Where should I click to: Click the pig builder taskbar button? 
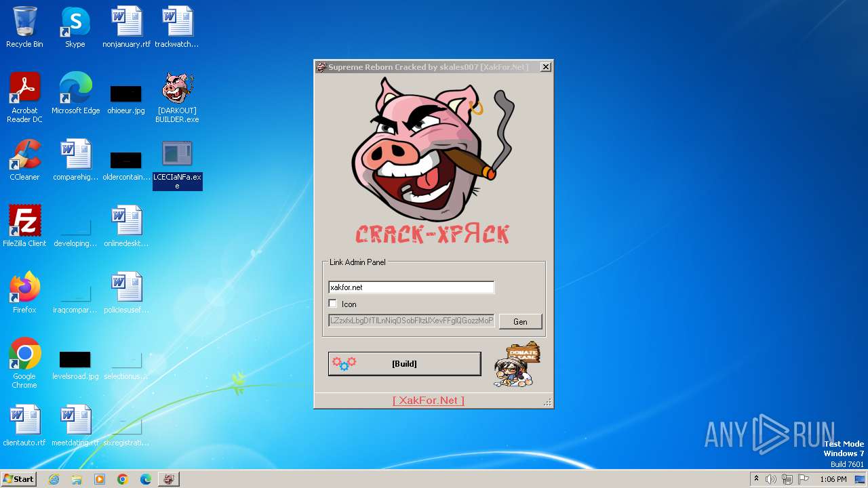pyautogui.click(x=169, y=479)
